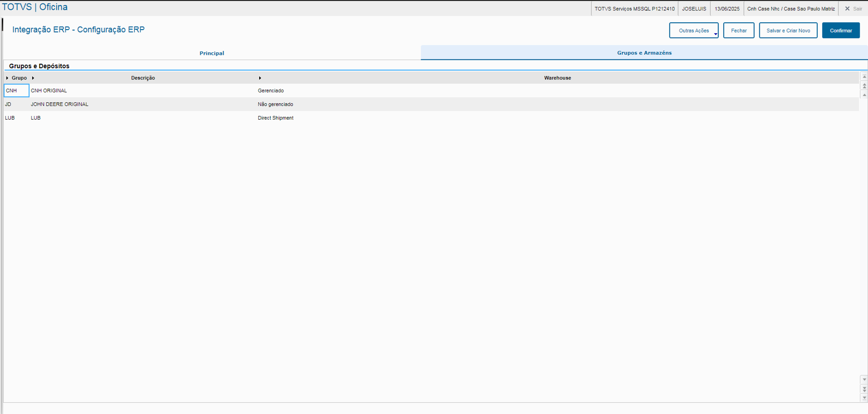
Task: Page down with the double down arrow
Action: point(864,389)
